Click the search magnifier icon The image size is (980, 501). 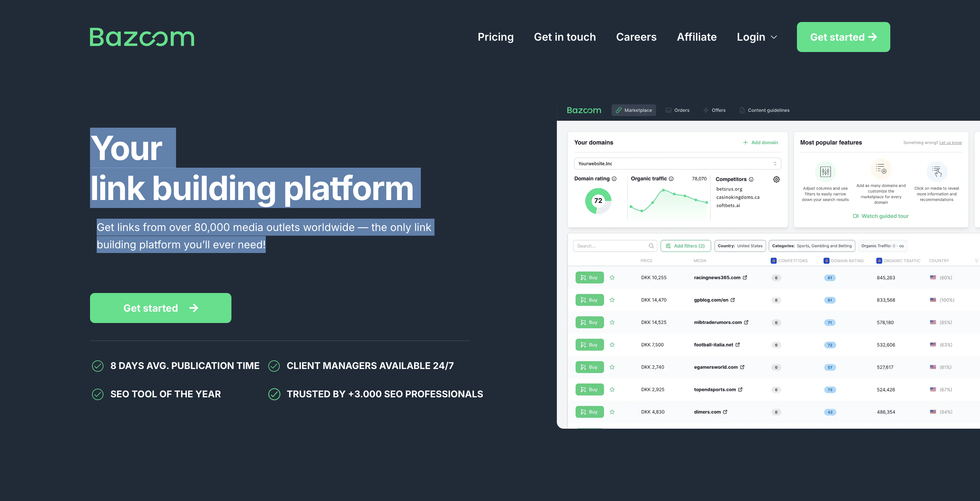point(651,246)
